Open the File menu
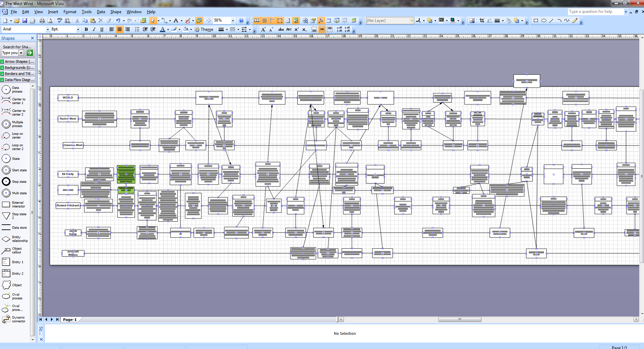This screenshot has width=644, height=349. point(14,12)
